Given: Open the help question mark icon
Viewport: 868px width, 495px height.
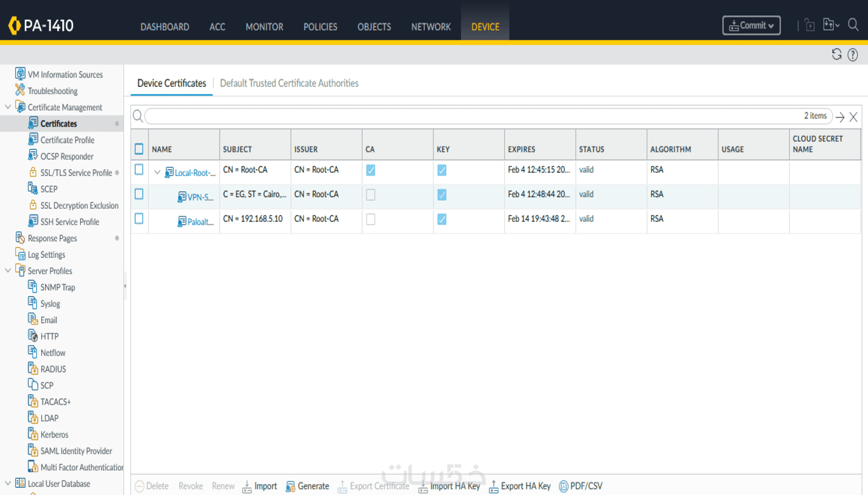Looking at the screenshot, I should tap(853, 55).
